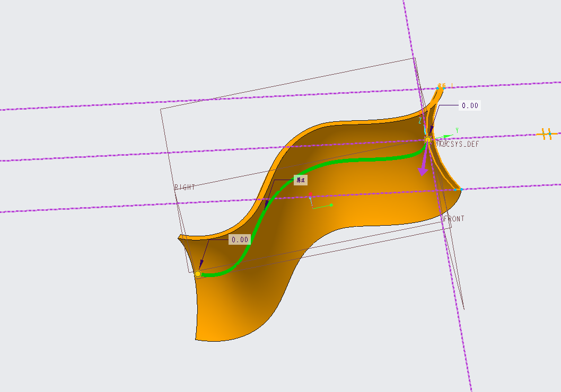The width and height of the screenshot is (561, 392).
Task: Click the yellow handle at lower-left trajectory end
Action: [x=198, y=274]
